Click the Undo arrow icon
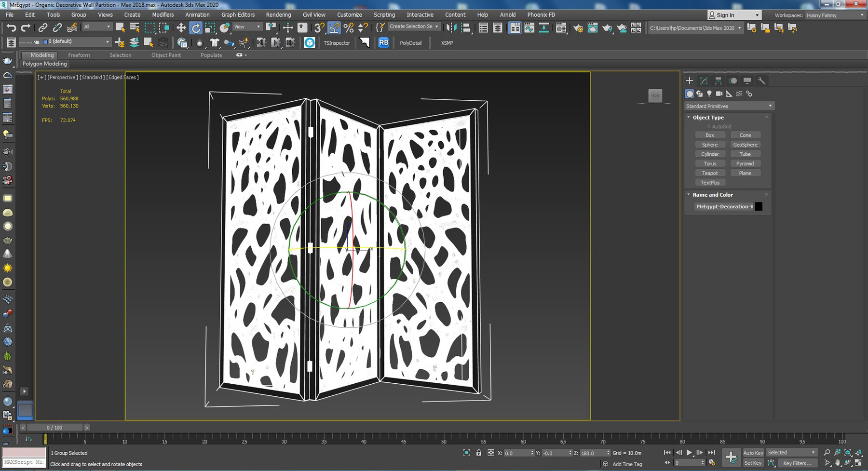This screenshot has width=868, height=471. pos(11,28)
